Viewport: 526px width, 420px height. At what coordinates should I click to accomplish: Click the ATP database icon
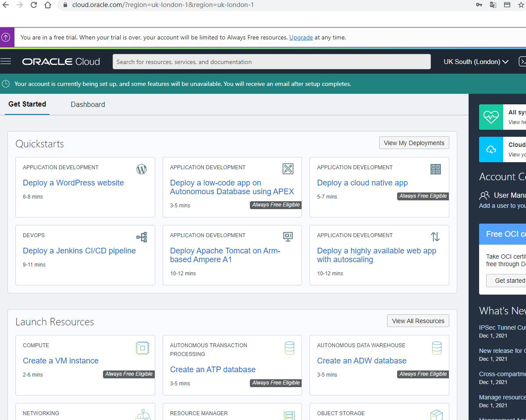coord(289,349)
